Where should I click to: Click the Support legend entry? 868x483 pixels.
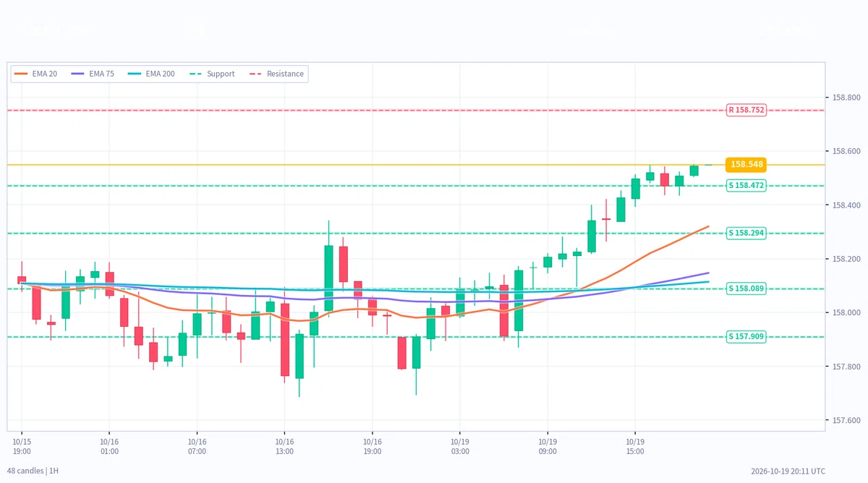click(x=211, y=74)
